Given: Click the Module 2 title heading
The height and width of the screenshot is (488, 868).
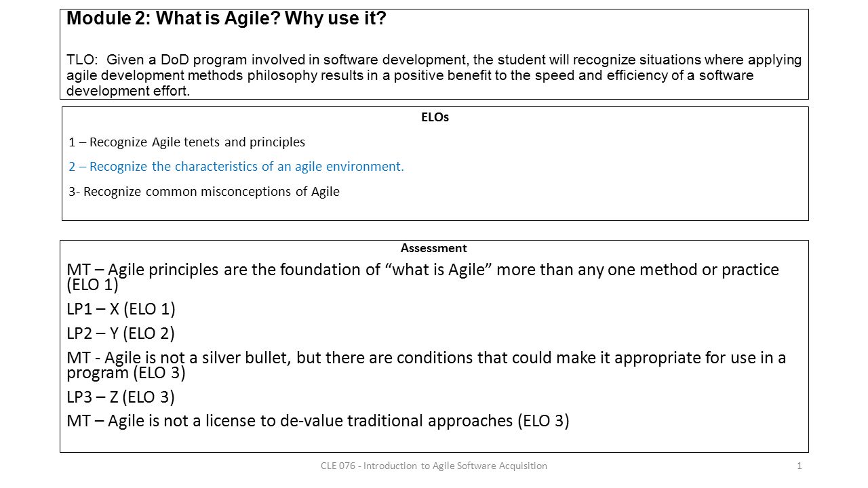Looking at the screenshot, I should coord(226,18).
